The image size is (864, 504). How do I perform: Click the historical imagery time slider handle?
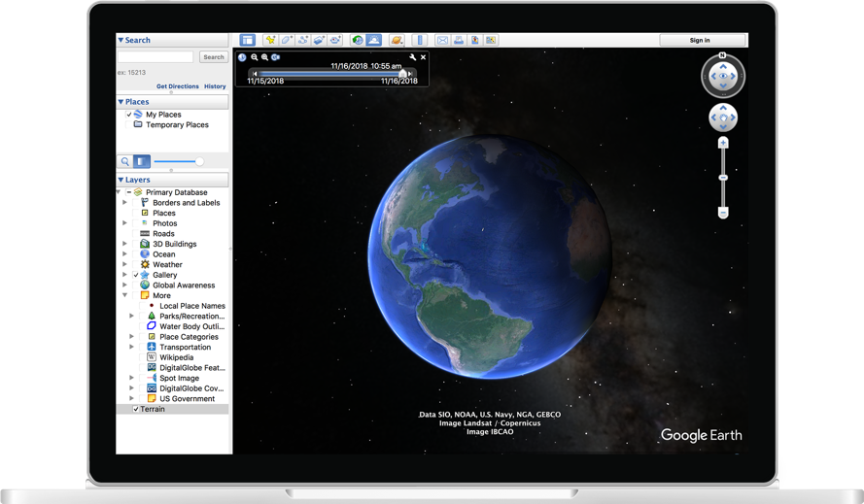[x=402, y=74]
